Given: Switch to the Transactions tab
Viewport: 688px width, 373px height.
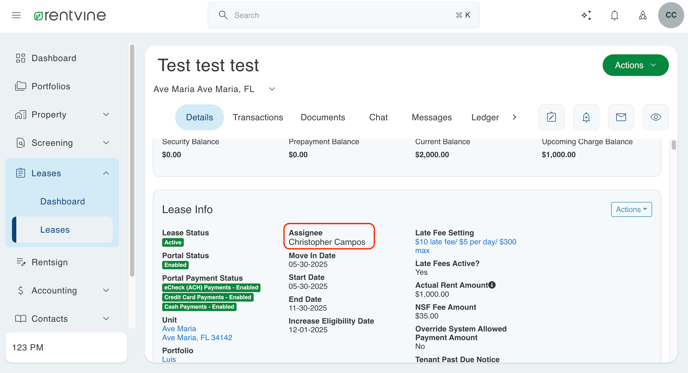Looking at the screenshot, I should (x=258, y=117).
